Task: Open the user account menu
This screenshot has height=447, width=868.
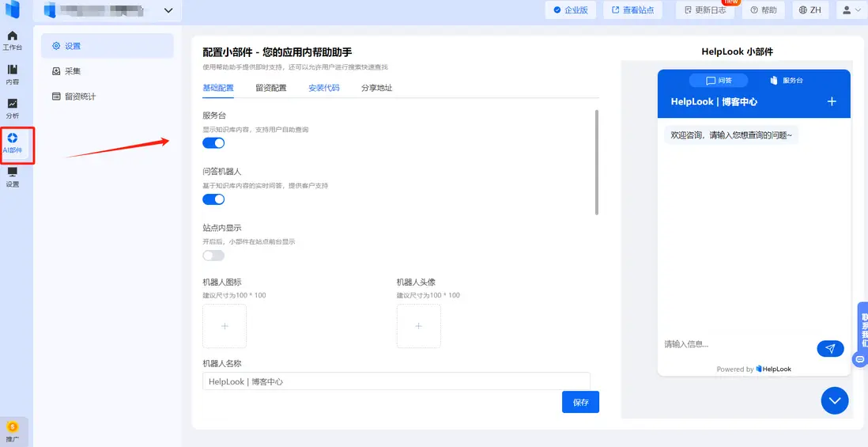Action: 851,10
